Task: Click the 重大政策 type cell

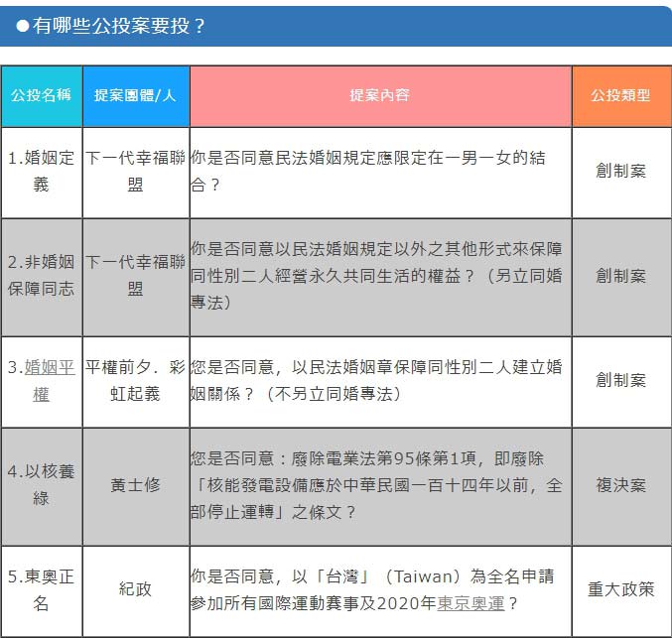Action: (621, 589)
